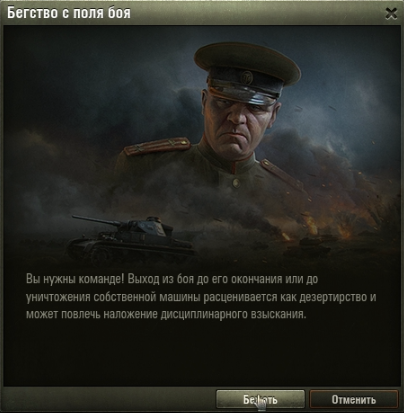Click the brass button on officer's tunic
404x413 pixels.
(x=236, y=182)
